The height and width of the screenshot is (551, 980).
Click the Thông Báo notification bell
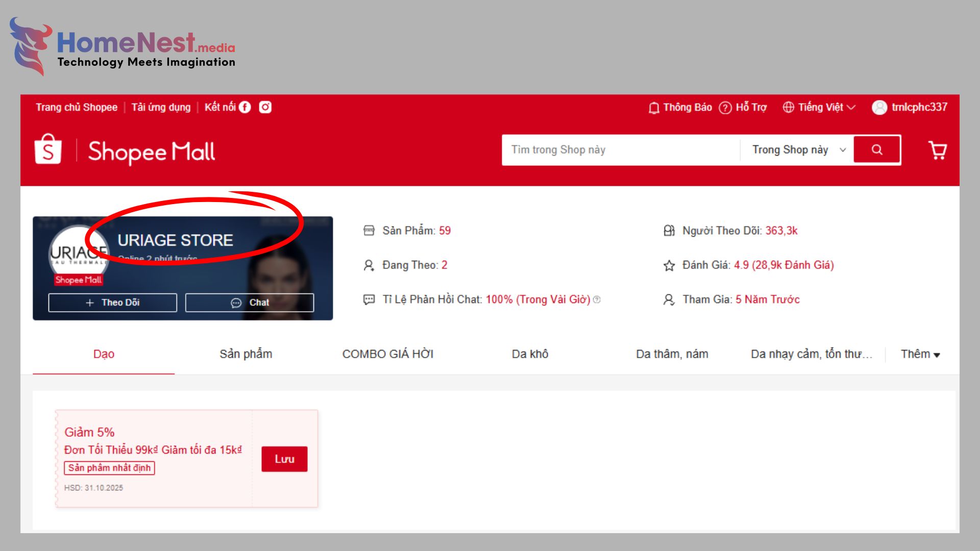coord(654,108)
